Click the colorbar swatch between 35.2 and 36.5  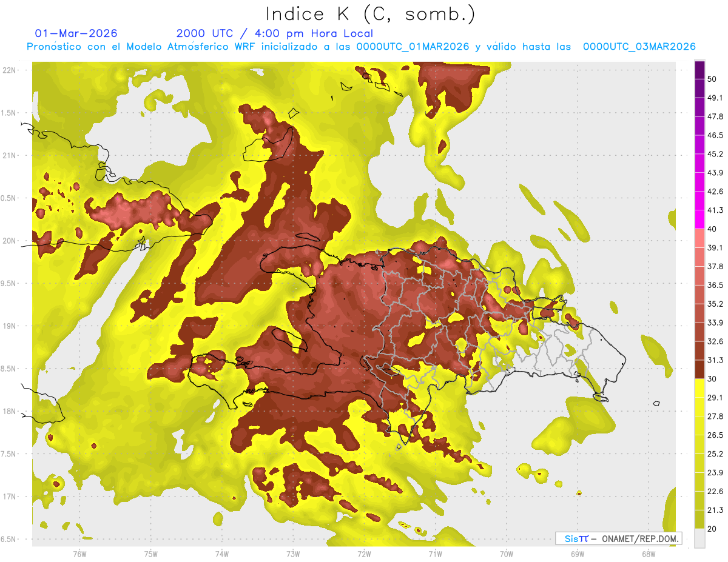(x=699, y=295)
